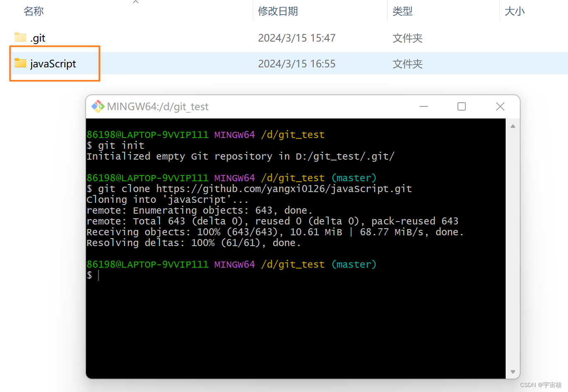Click the 'Resolving deltas: 100%' line

(194, 243)
